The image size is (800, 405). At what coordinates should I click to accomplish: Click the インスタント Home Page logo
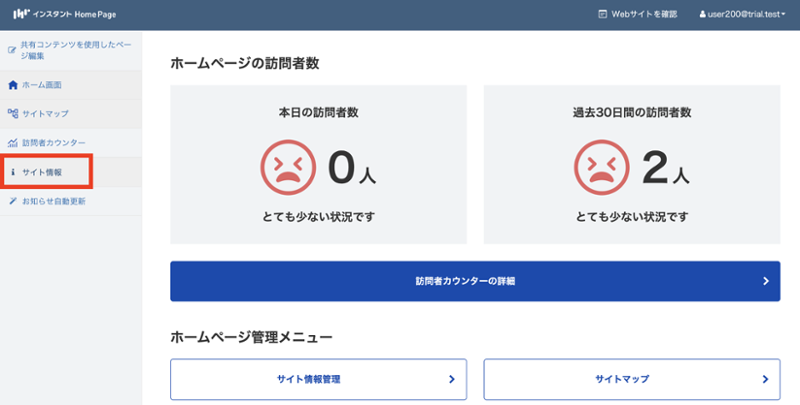click(60, 14)
